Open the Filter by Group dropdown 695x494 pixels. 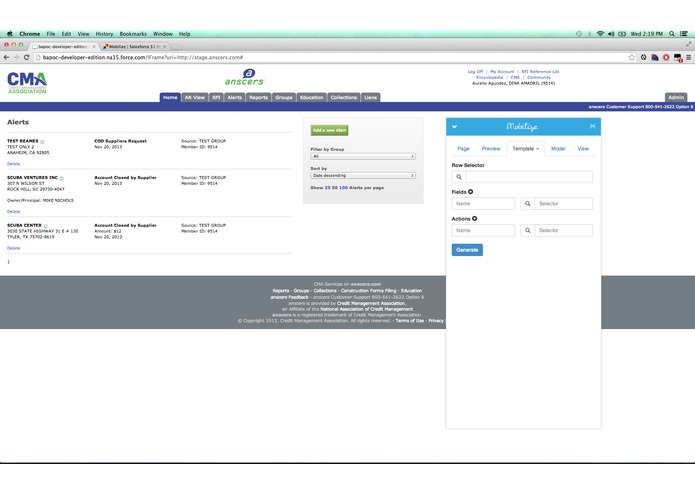tap(363, 156)
